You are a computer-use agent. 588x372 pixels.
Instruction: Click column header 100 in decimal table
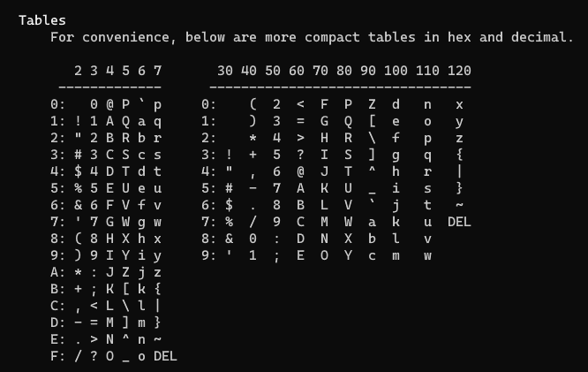point(396,71)
